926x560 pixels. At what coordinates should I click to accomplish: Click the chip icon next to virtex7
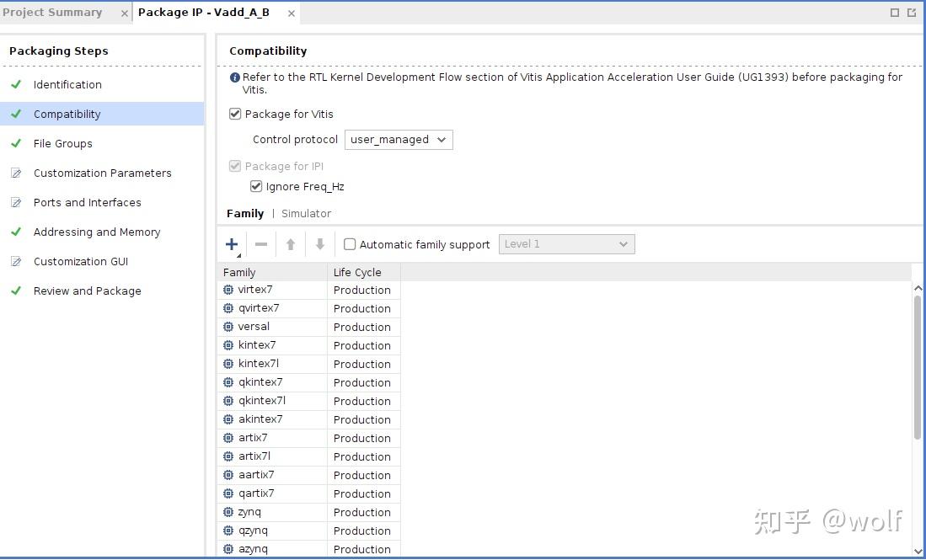tap(228, 290)
